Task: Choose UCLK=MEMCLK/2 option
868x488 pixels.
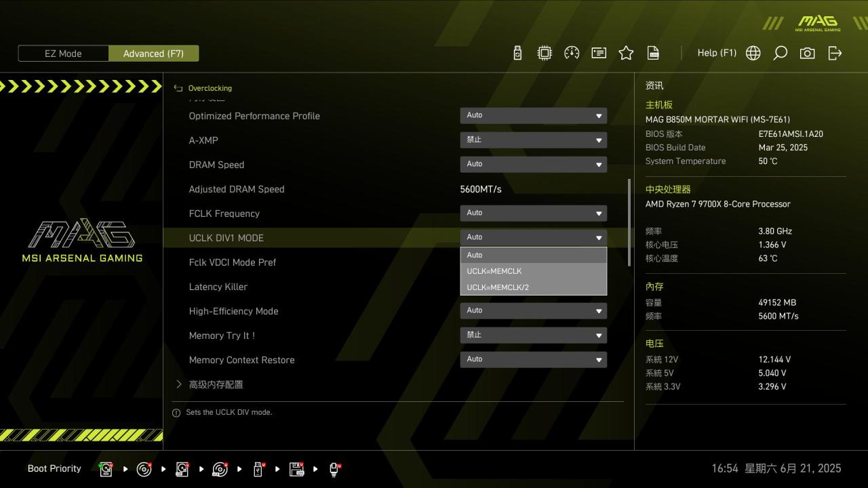Action: (x=533, y=287)
